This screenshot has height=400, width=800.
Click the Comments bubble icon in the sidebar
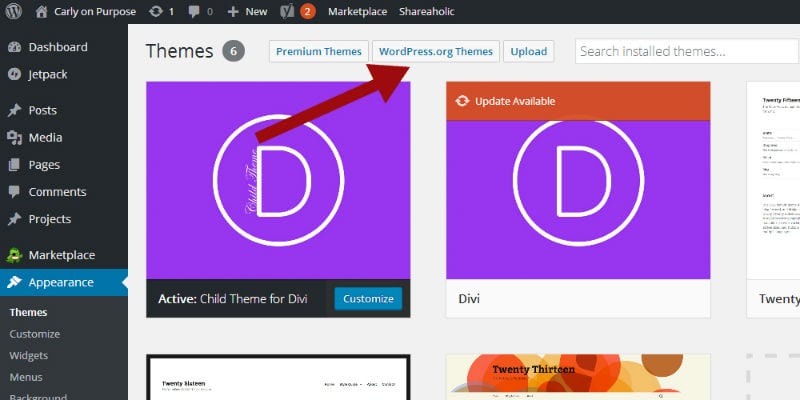[14, 192]
